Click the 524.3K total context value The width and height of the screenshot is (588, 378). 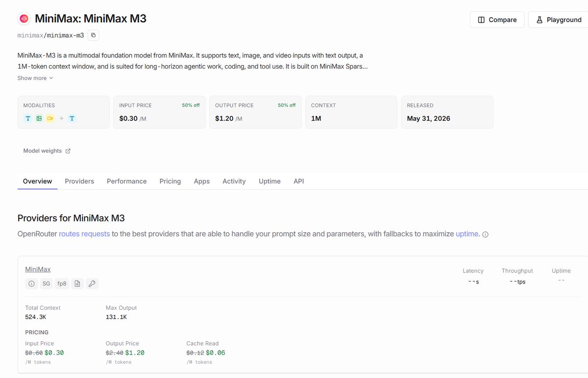point(35,317)
